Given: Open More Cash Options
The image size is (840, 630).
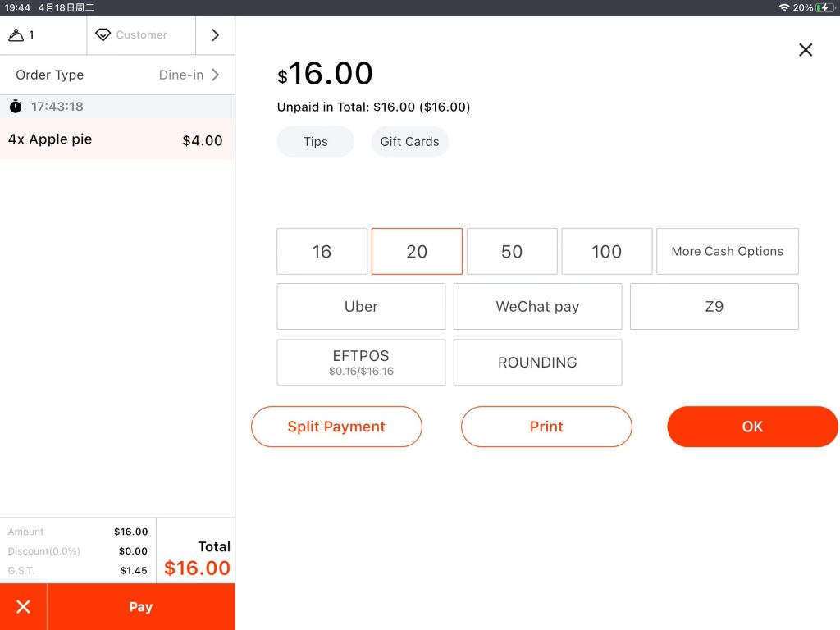Looking at the screenshot, I should 727,252.
